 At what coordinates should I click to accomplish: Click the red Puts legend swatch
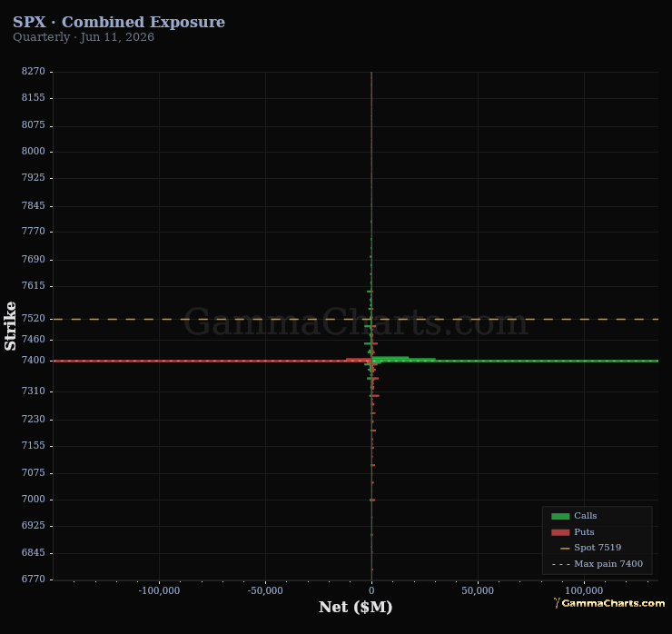560,532
